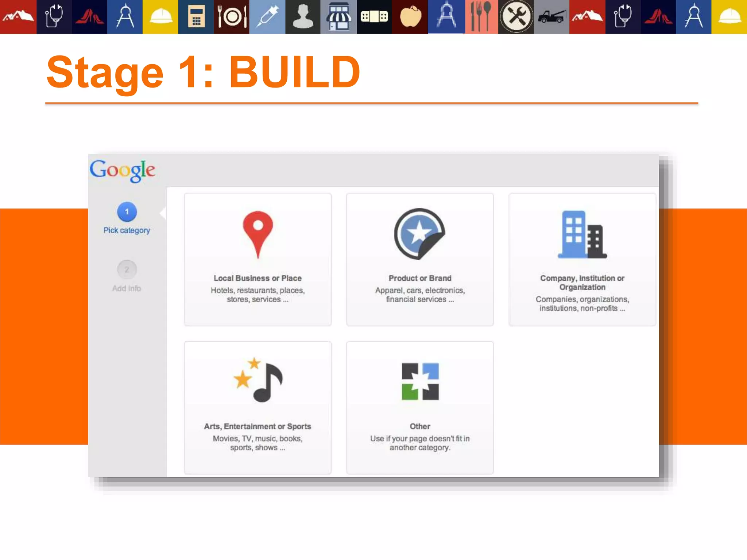Click the syringe icon in the banner
Image resolution: width=747 pixels, height=560 pixels.
coord(267,17)
